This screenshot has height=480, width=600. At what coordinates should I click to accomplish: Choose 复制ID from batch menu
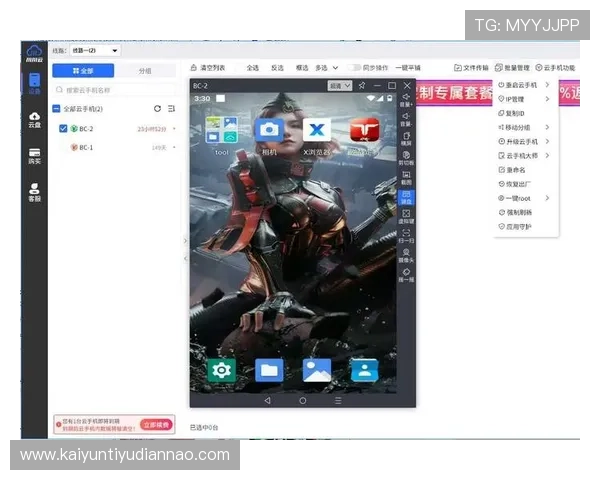pyautogui.click(x=512, y=113)
